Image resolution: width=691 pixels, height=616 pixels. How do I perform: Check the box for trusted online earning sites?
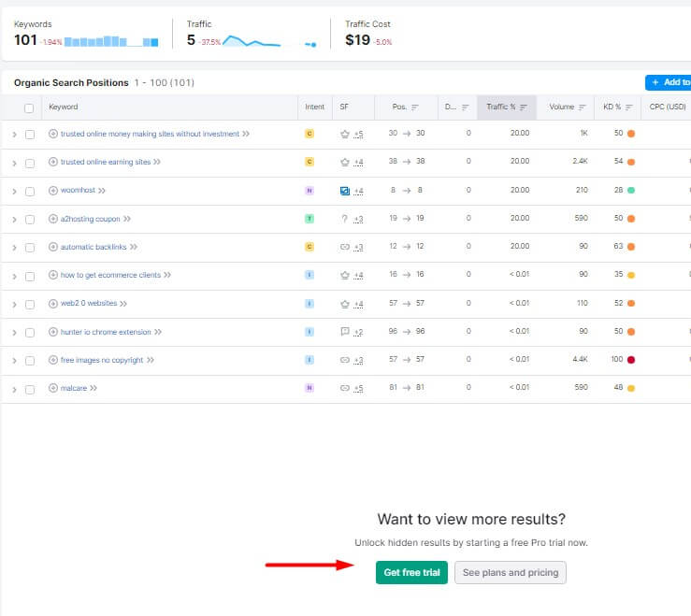30,163
